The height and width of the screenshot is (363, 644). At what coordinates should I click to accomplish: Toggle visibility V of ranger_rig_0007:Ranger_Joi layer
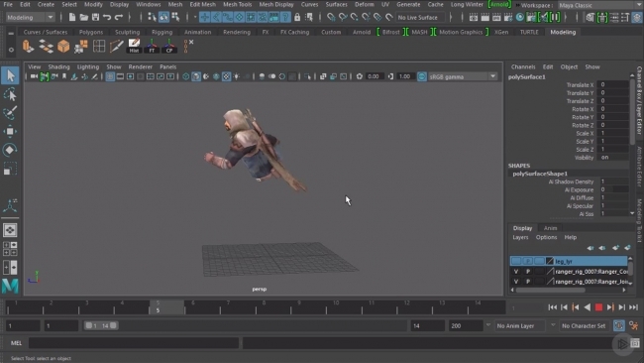point(516,282)
